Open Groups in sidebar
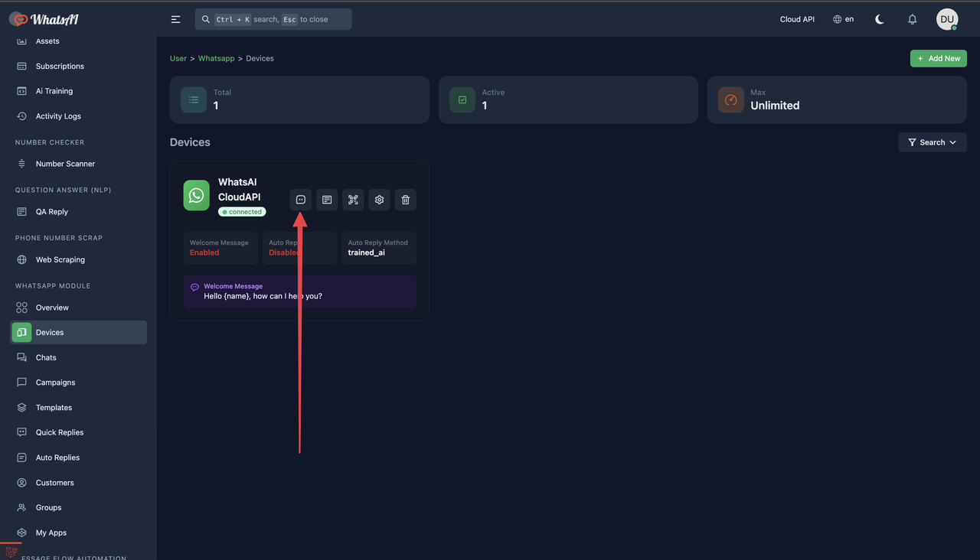 coord(78,507)
